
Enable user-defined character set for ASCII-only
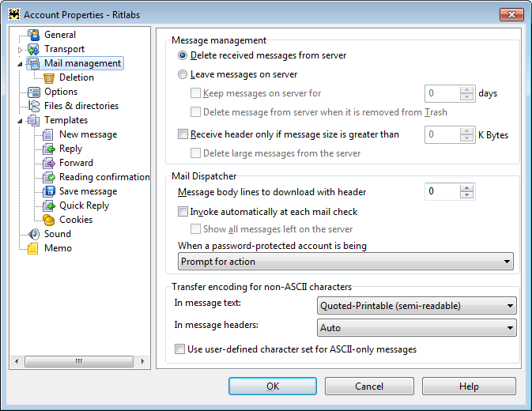coord(179,349)
